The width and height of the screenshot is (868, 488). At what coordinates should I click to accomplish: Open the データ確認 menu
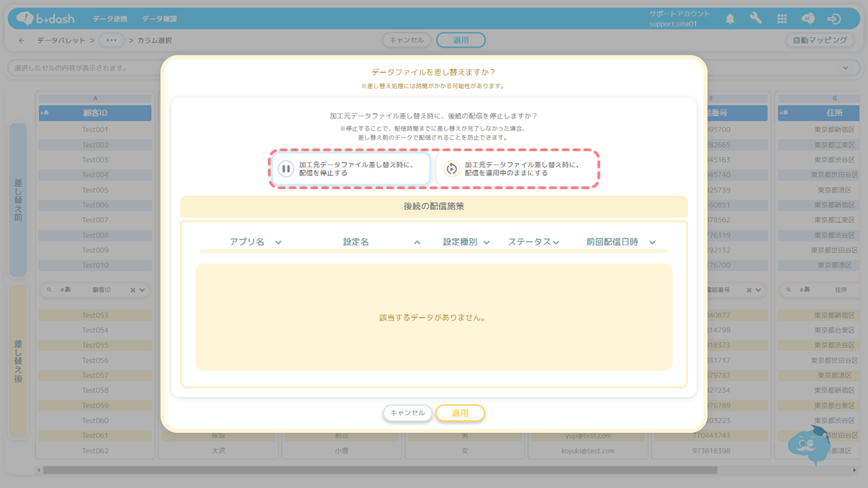point(159,19)
